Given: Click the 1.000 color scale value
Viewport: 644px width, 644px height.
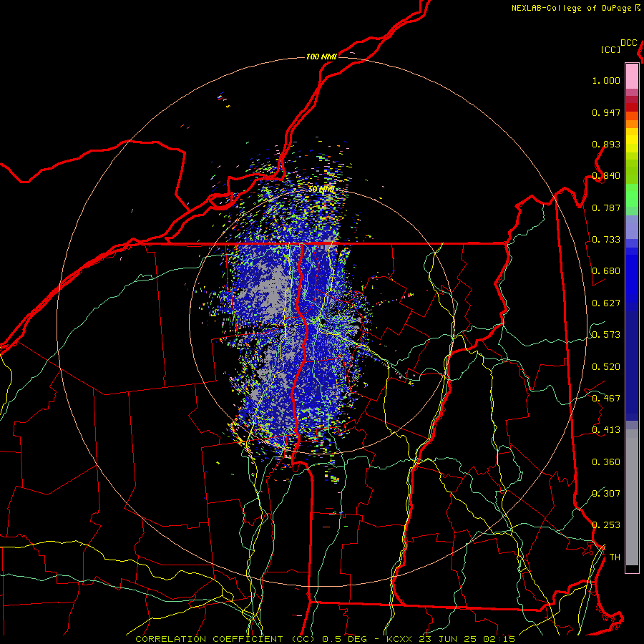Looking at the screenshot, I should [606, 80].
